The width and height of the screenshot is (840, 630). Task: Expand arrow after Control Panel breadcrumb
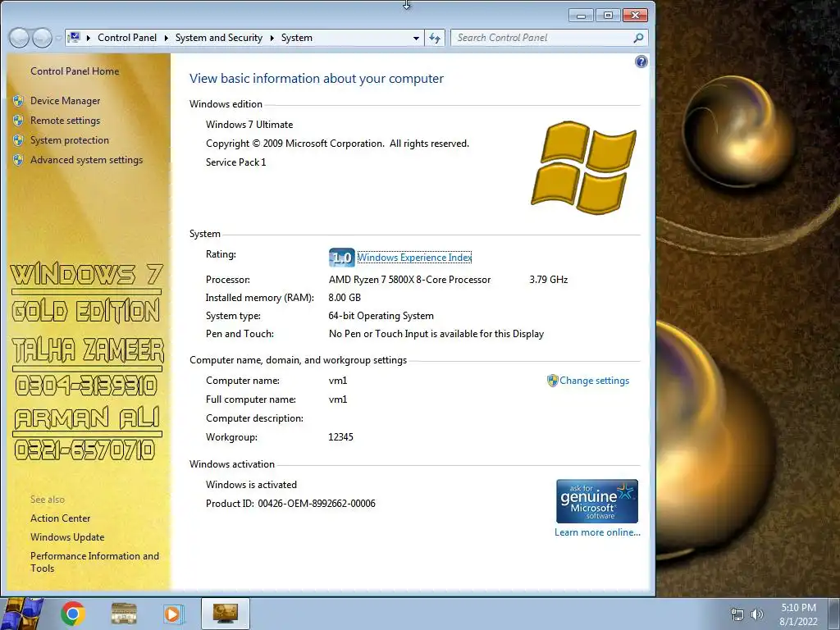tap(166, 38)
